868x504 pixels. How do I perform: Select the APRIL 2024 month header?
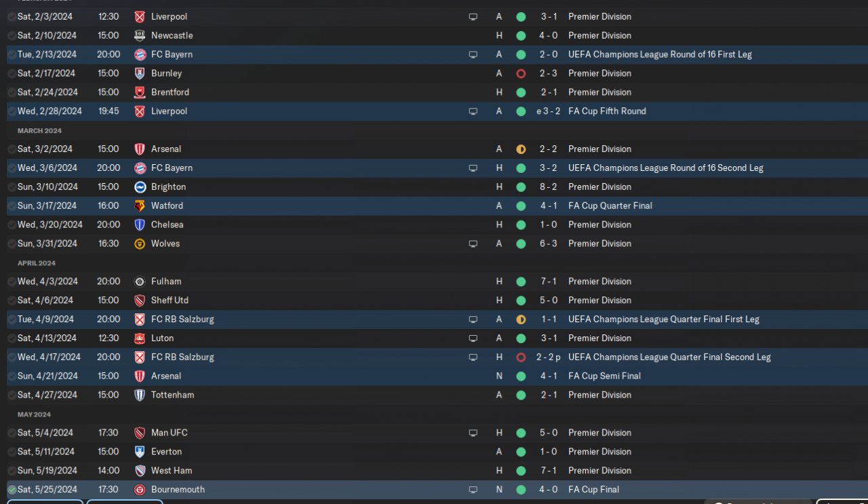point(37,263)
